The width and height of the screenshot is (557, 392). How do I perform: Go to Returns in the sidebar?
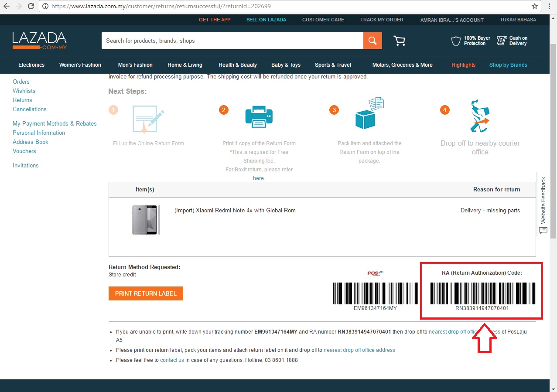(22, 100)
